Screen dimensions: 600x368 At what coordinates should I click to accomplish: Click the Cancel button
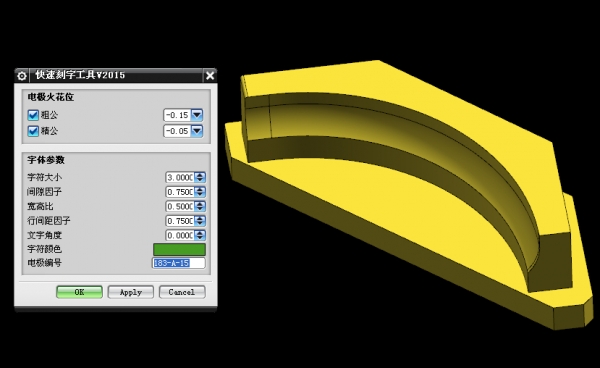(x=182, y=292)
